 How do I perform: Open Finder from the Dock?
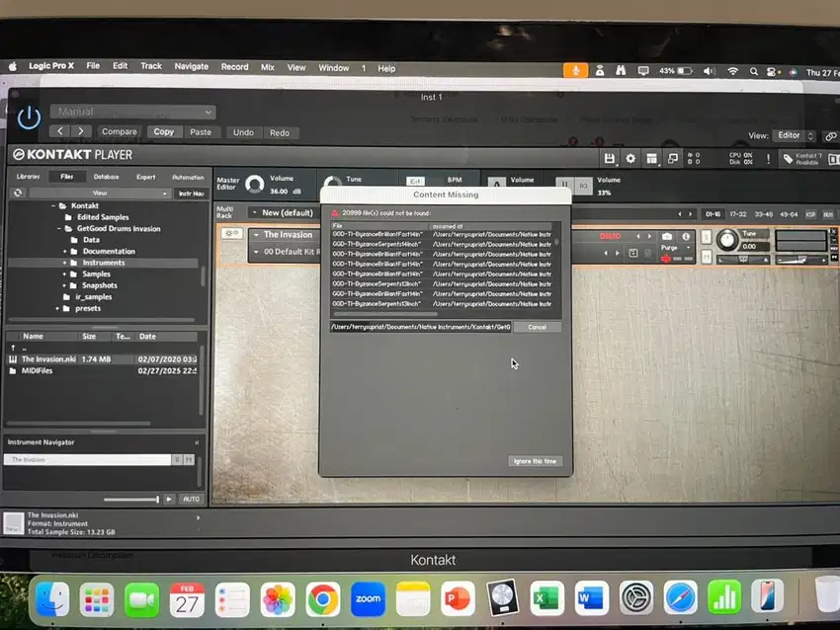coord(52,598)
